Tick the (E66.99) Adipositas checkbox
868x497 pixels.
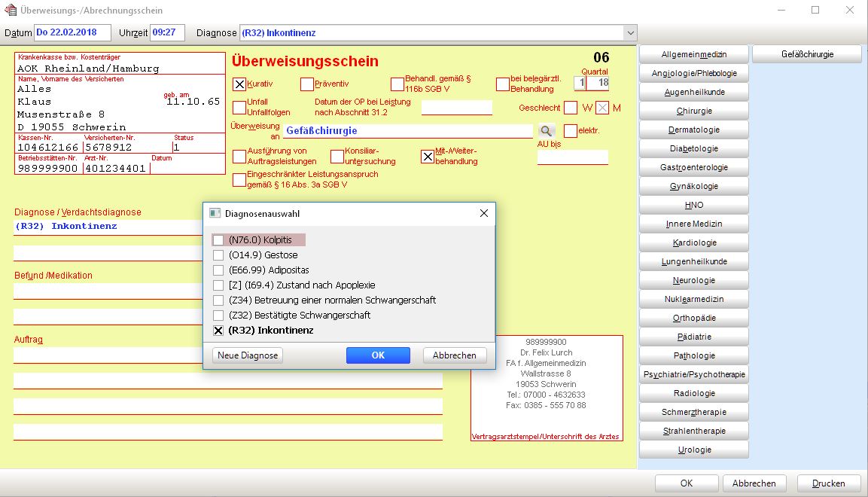(218, 270)
